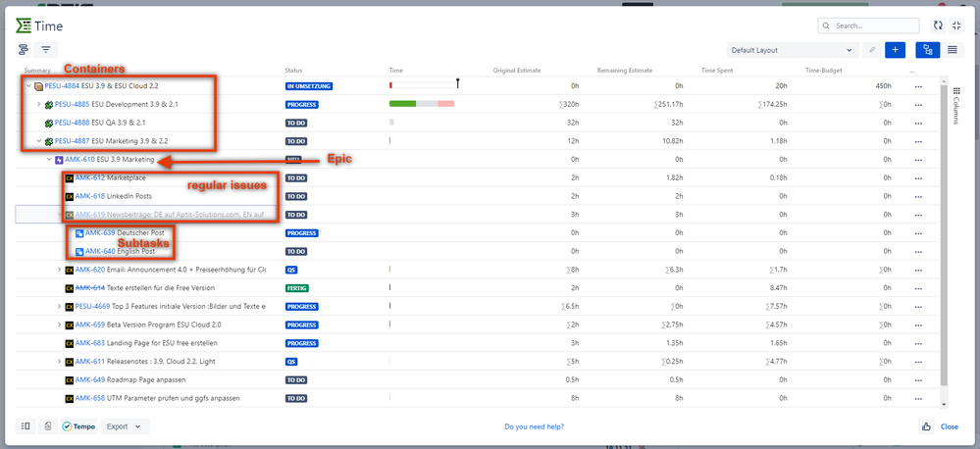Click the subtask icon of AMK-639

click(79, 233)
